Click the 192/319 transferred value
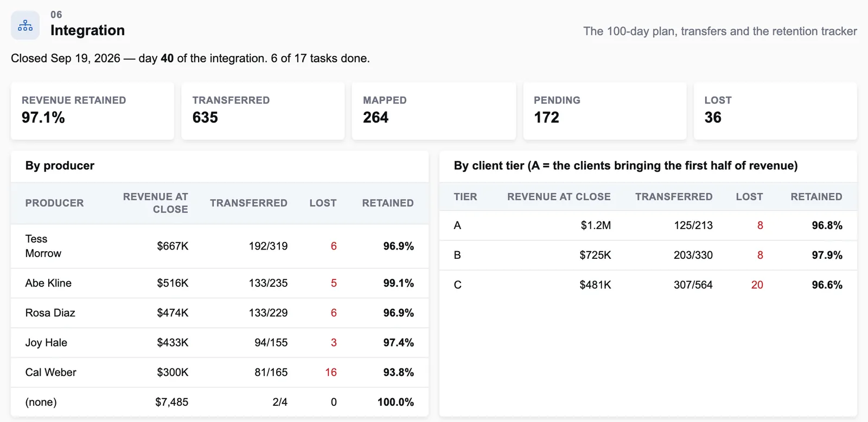The width and height of the screenshot is (868, 422). tap(268, 246)
